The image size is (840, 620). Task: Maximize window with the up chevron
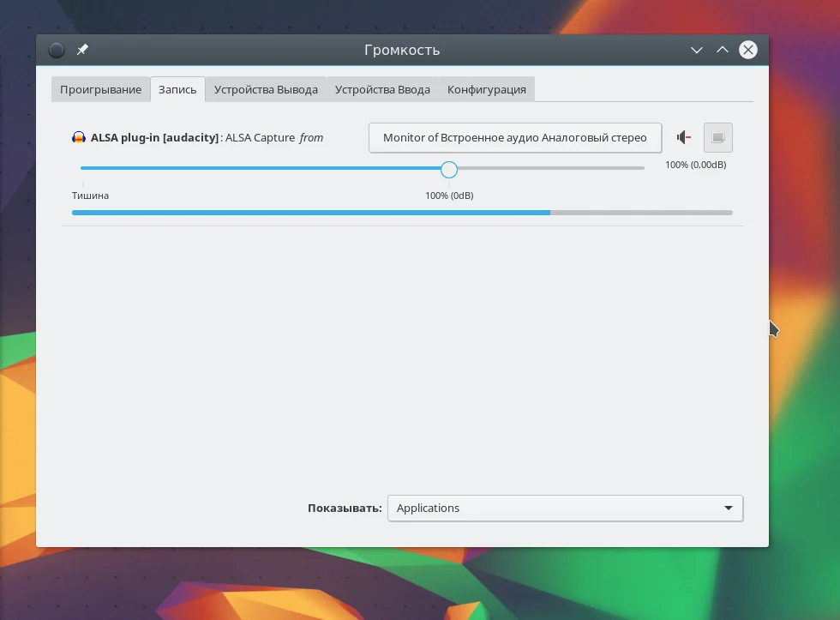coord(722,50)
